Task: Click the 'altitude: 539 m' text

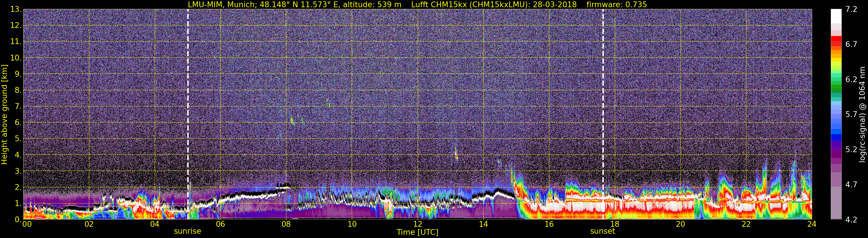Action: (x=372, y=4)
